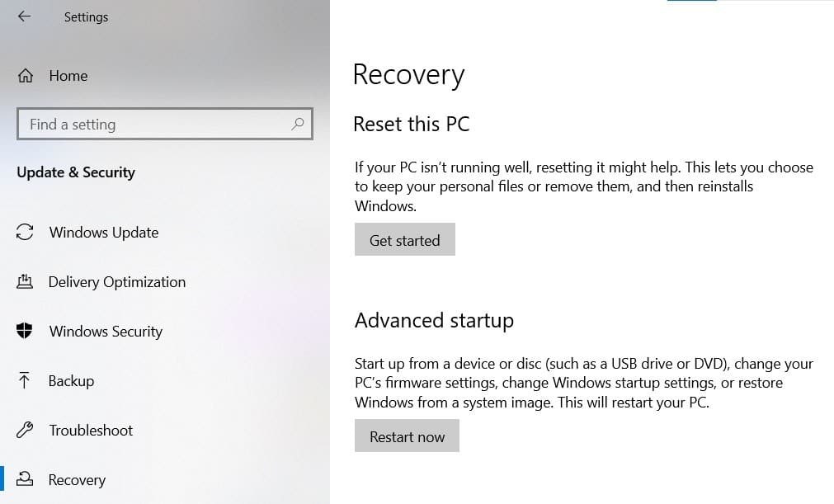Image resolution: width=834 pixels, height=504 pixels.
Task: Click the magnifier in the search box
Action: point(298,124)
